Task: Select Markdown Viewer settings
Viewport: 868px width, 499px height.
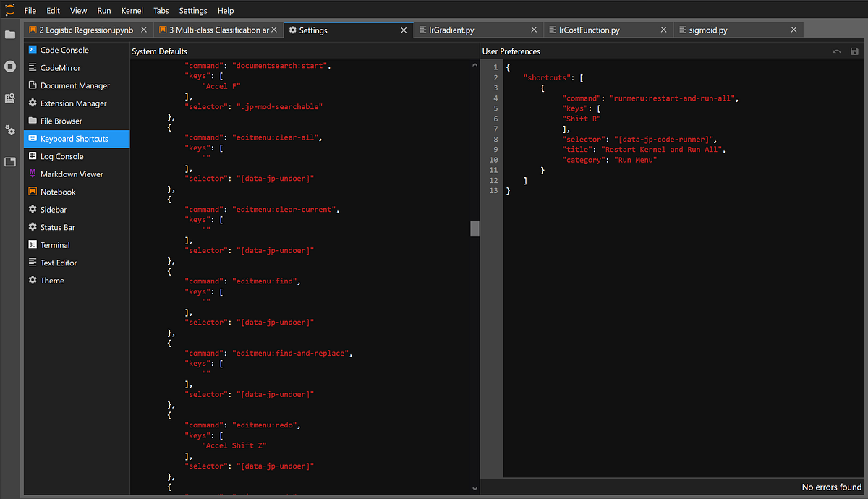Action: click(x=77, y=174)
